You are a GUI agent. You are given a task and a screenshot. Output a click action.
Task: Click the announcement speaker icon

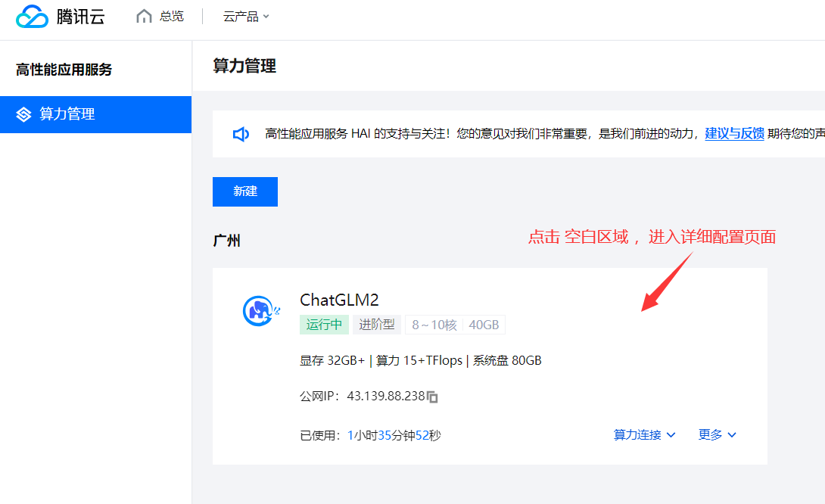241,134
